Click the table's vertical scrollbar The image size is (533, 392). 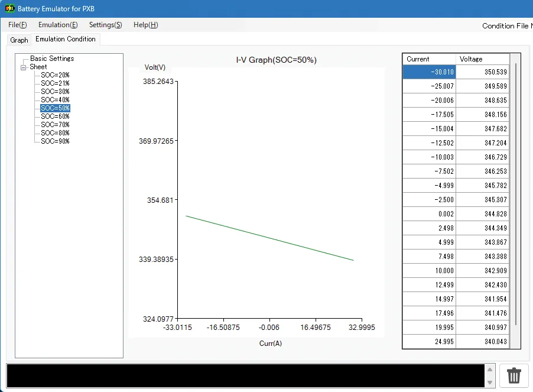(x=515, y=194)
